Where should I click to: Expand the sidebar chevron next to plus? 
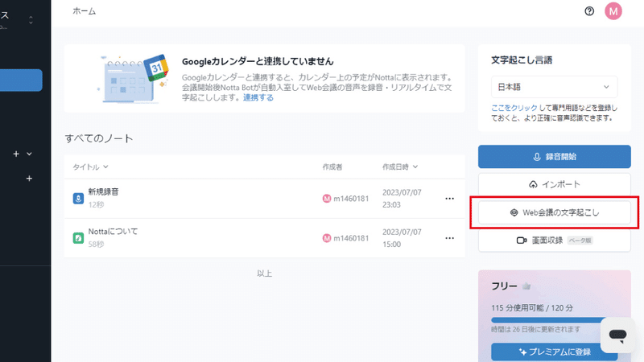point(29,154)
